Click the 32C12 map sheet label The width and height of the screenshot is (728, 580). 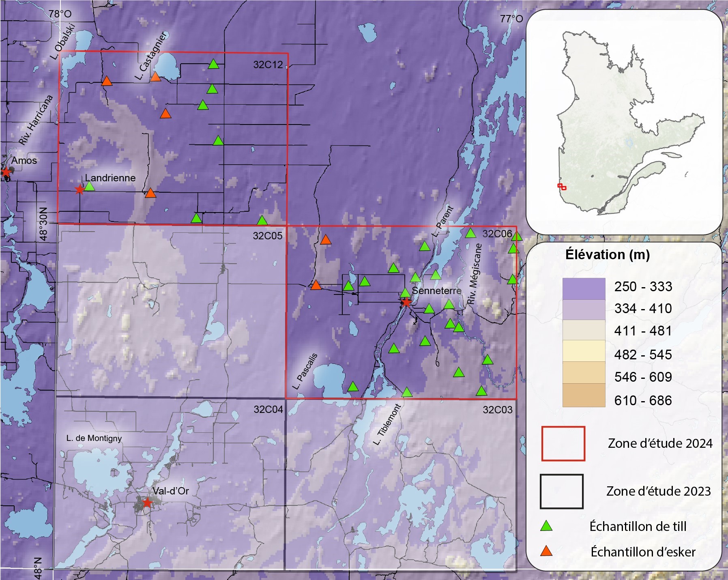(268, 64)
